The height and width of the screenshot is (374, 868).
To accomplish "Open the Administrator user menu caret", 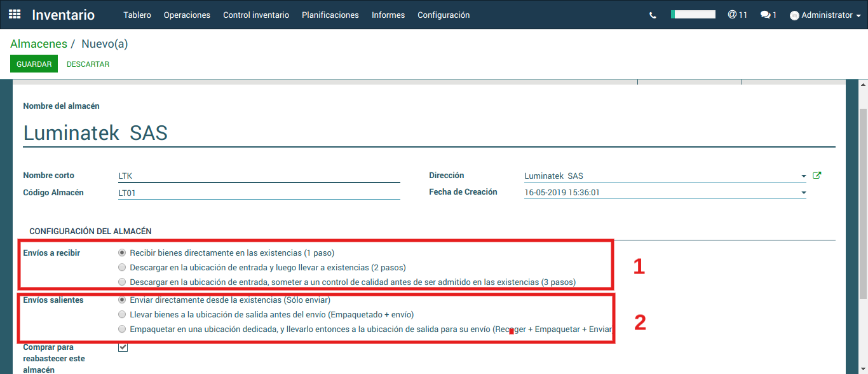I will pyautogui.click(x=858, y=16).
